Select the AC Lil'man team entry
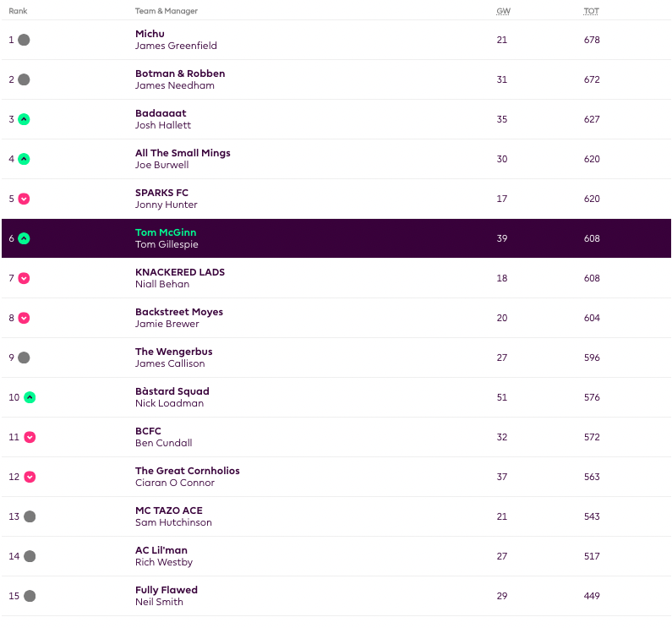This screenshot has height=628, width=672. (161, 550)
